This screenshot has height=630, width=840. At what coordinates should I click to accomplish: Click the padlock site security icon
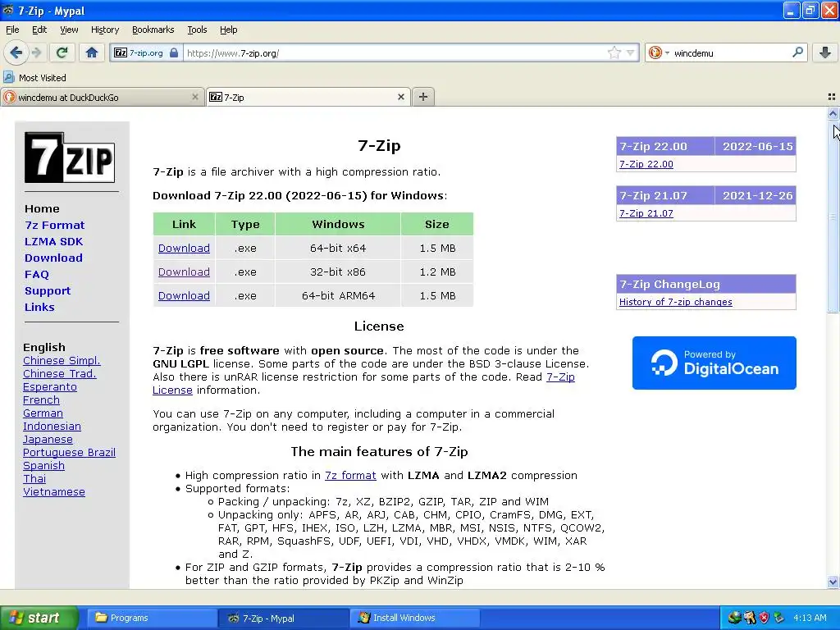pyautogui.click(x=174, y=53)
